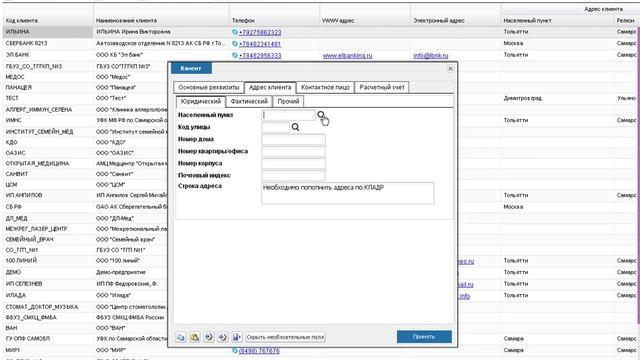The image size is (640, 360).
Task: Select the МЕЖРЕГ_ЛАЗЕР_ЦЕНТР client row
Action: pos(36,229)
